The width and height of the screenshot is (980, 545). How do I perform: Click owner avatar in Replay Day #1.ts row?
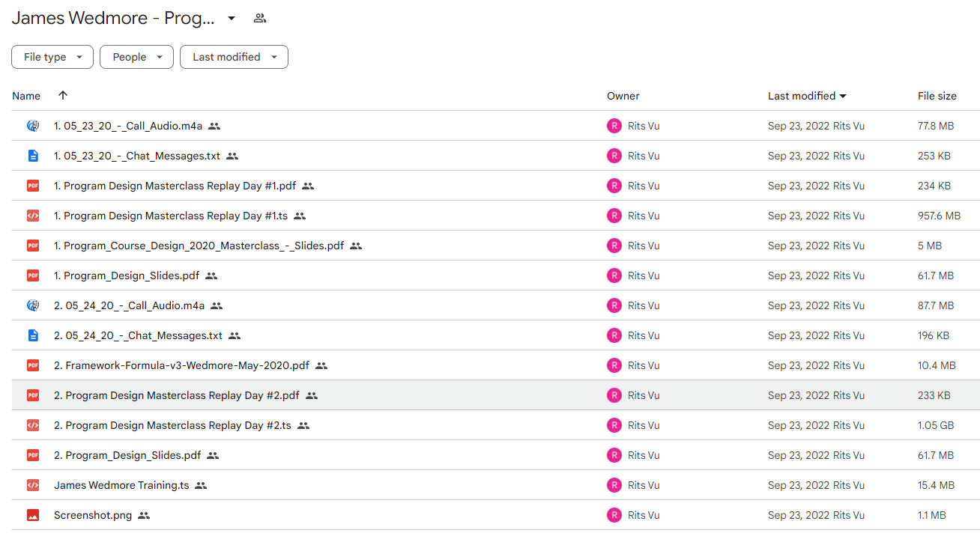(x=614, y=216)
